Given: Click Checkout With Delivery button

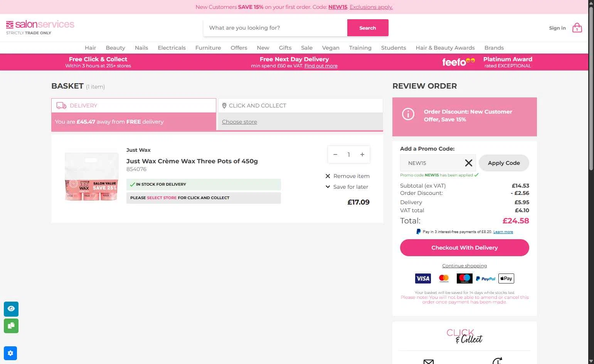Looking at the screenshot, I should click(x=464, y=248).
